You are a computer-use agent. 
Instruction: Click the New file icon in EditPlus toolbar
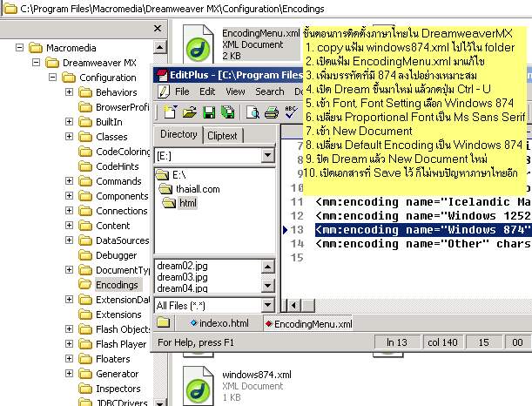click(169, 112)
